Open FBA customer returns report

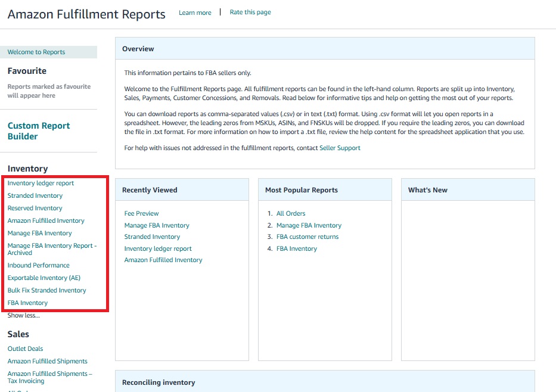point(307,237)
